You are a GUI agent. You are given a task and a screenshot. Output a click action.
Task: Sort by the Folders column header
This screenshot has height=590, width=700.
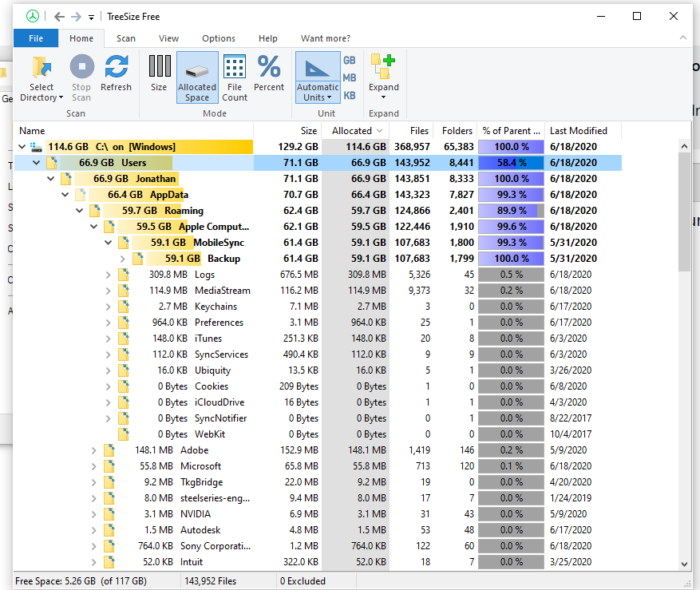[454, 131]
